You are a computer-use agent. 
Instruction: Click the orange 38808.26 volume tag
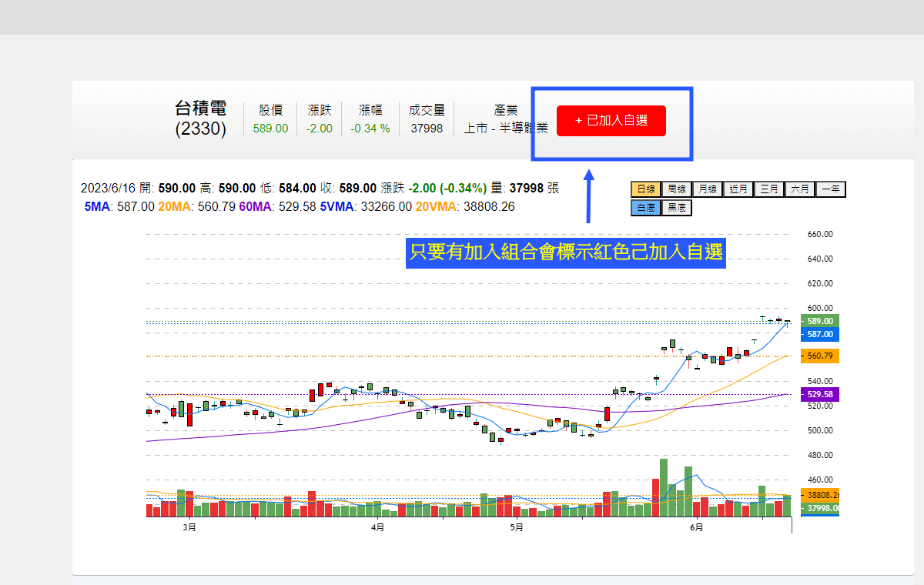pos(820,495)
